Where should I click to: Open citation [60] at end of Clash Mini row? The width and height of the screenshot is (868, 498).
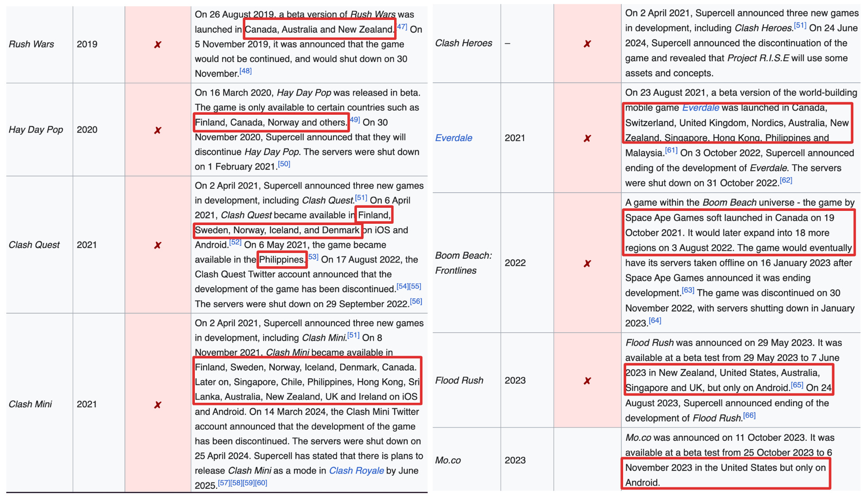[x=261, y=483]
